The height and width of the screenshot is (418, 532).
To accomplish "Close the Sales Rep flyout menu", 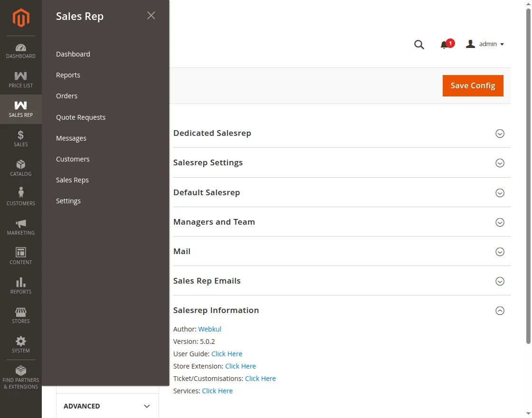I will coord(151,16).
